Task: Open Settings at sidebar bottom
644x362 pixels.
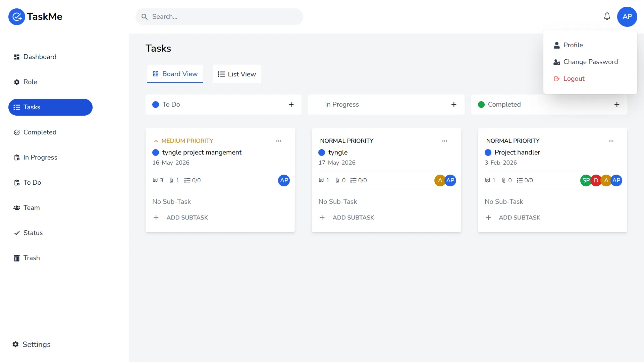Action: pos(32,345)
